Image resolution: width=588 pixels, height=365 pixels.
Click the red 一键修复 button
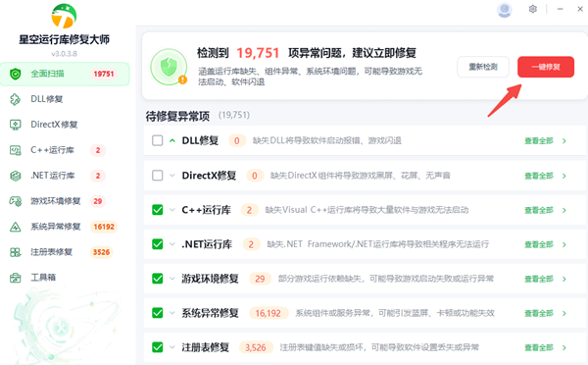546,67
